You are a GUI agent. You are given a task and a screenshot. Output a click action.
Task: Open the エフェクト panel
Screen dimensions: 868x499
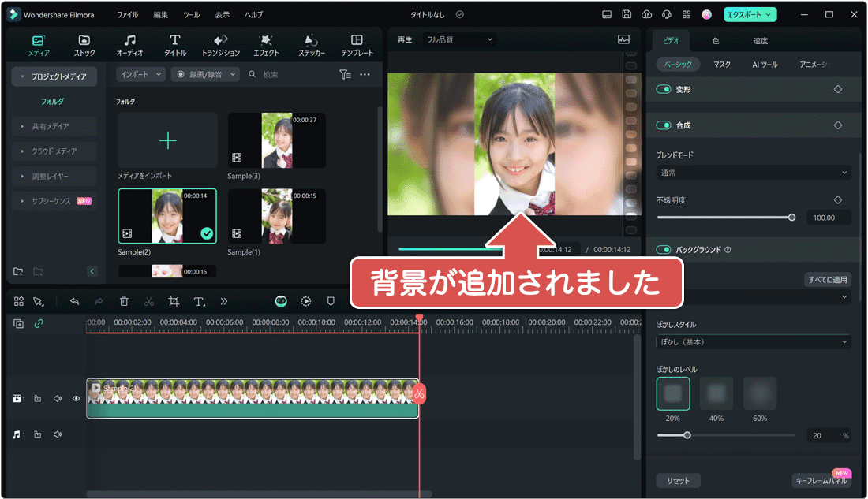click(x=266, y=44)
